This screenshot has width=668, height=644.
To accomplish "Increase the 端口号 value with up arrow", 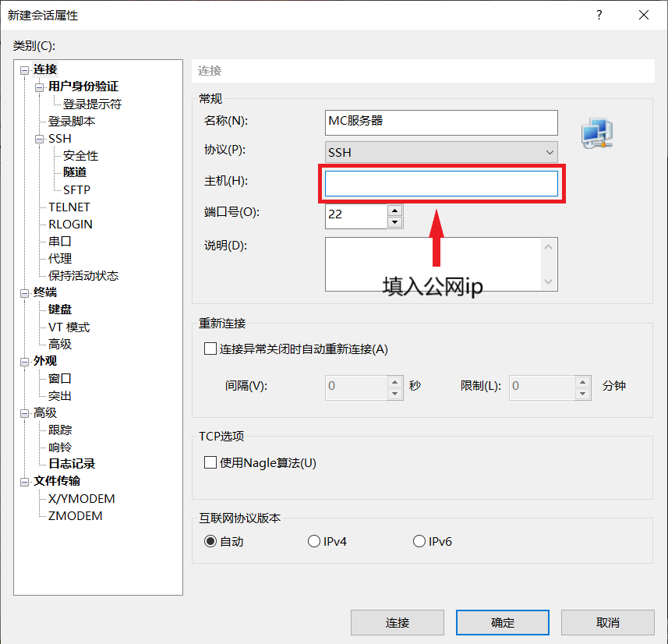I will point(395,211).
